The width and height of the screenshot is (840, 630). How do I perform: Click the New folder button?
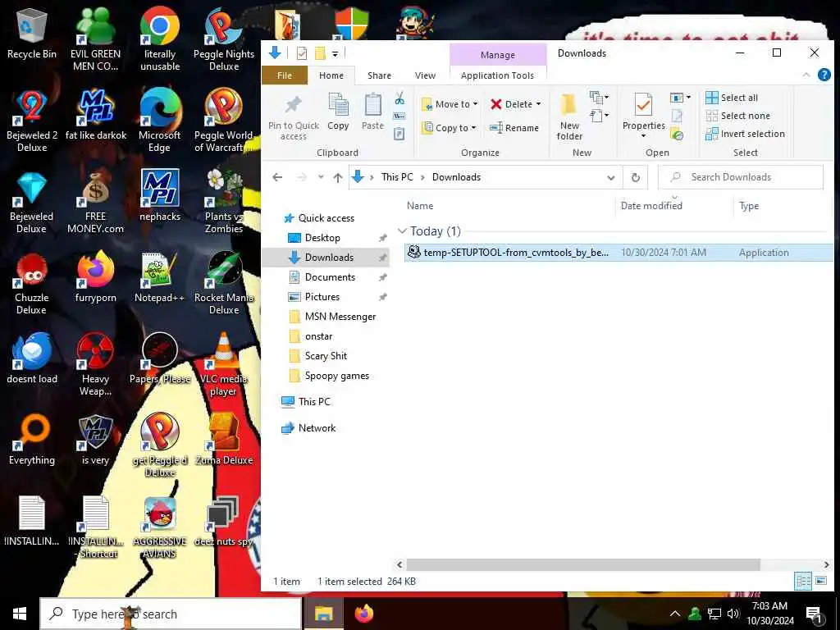click(x=569, y=117)
